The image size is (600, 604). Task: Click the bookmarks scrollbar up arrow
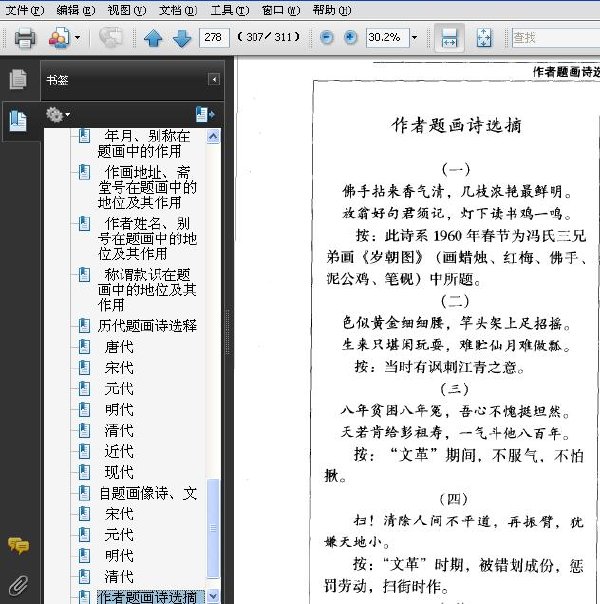tap(213, 136)
